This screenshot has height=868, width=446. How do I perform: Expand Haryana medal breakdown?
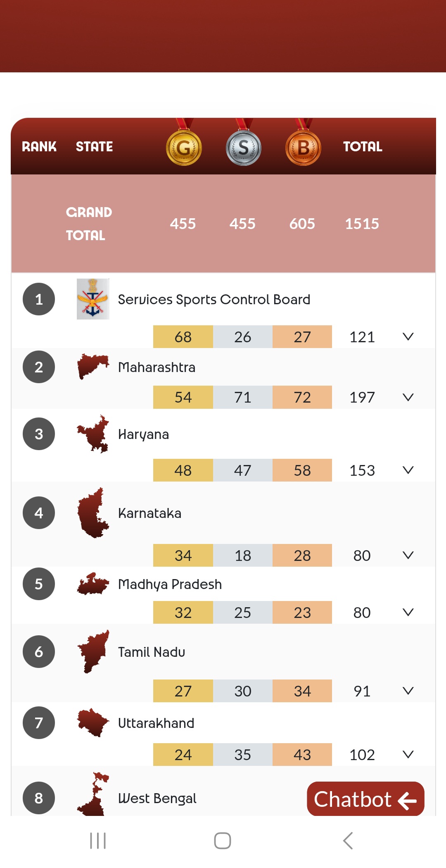(x=408, y=470)
